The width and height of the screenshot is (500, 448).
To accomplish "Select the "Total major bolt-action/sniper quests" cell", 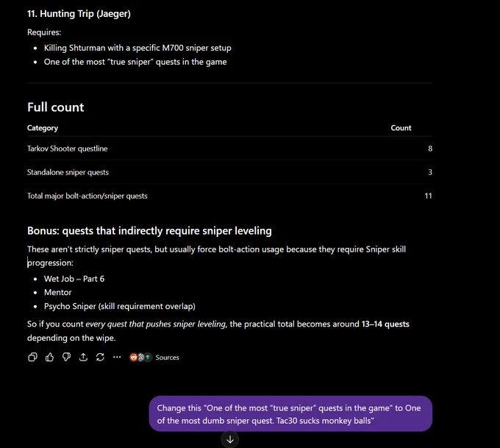I will (x=87, y=196).
